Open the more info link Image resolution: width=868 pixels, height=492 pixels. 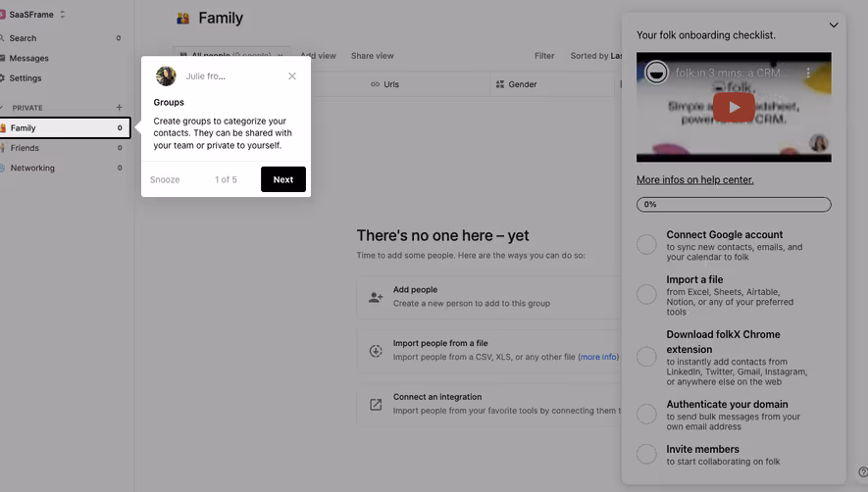coord(598,357)
